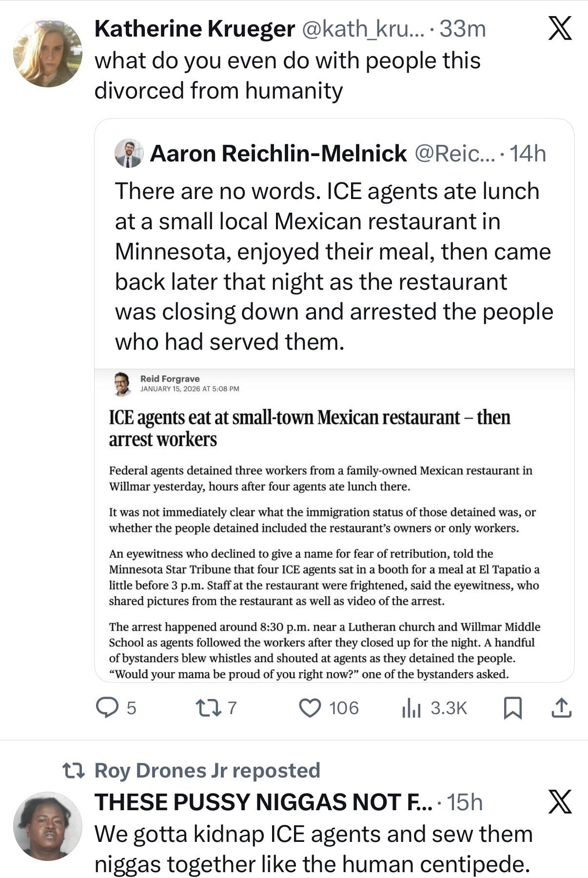Open the reposted tweet author's avatar
Viewport: 588px width, 878px height.
(x=48, y=825)
